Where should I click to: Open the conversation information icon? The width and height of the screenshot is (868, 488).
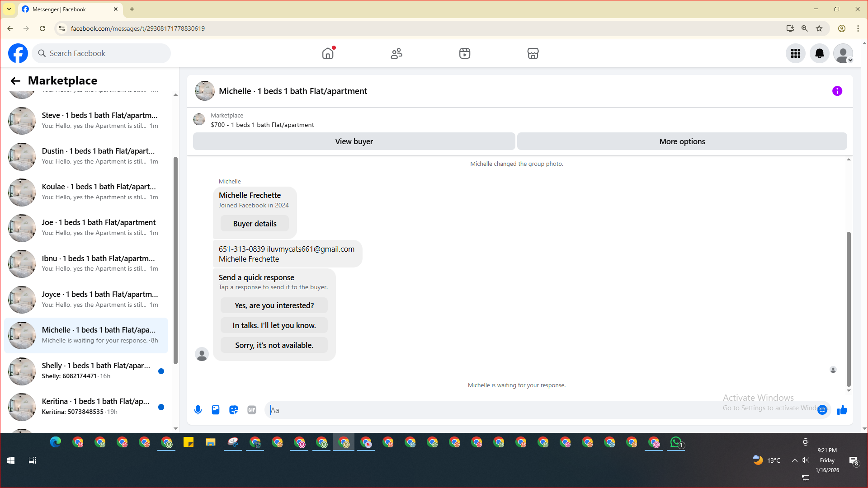point(837,91)
